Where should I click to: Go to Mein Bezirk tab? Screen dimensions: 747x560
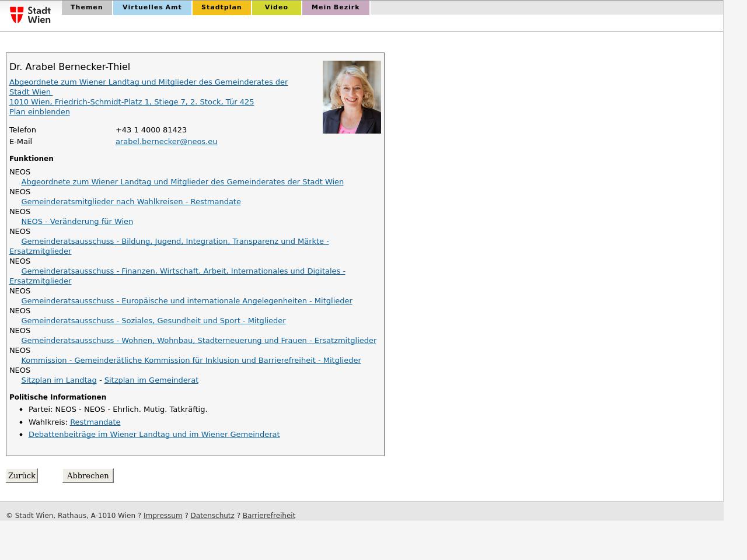point(335,8)
